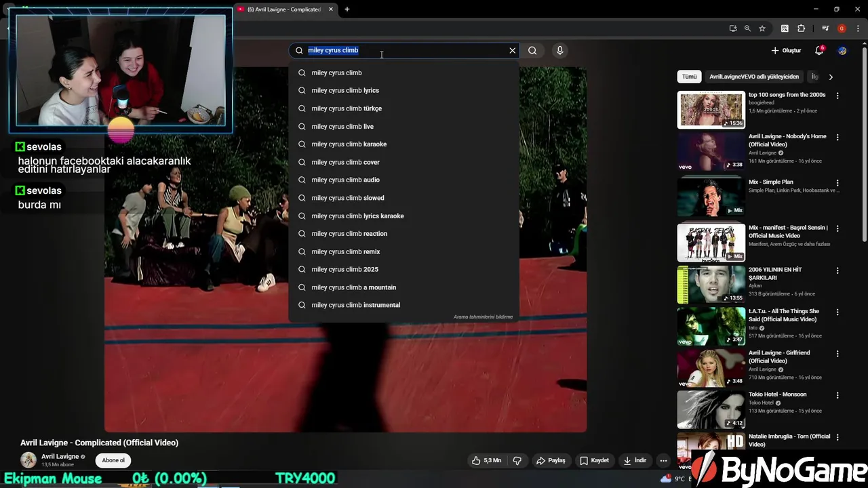Choose suggestion miley cyrus climb audio
The height and width of the screenshot is (488, 868).
[x=404, y=180]
